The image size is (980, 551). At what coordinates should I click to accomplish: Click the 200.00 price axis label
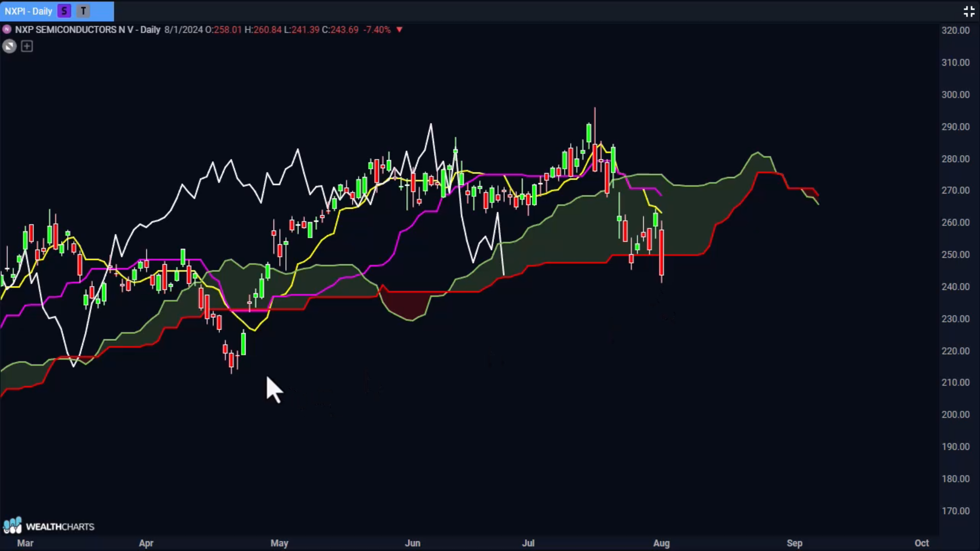[x=955, y=414]
